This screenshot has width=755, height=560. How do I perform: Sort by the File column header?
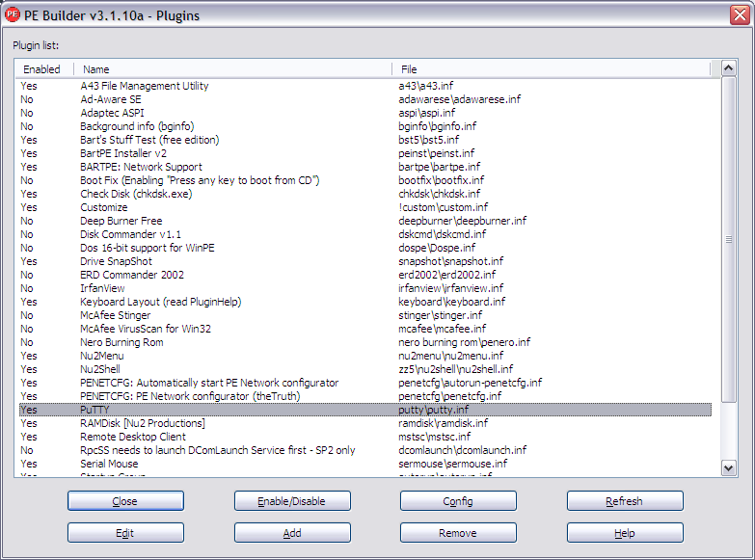[x=552, y=69]
